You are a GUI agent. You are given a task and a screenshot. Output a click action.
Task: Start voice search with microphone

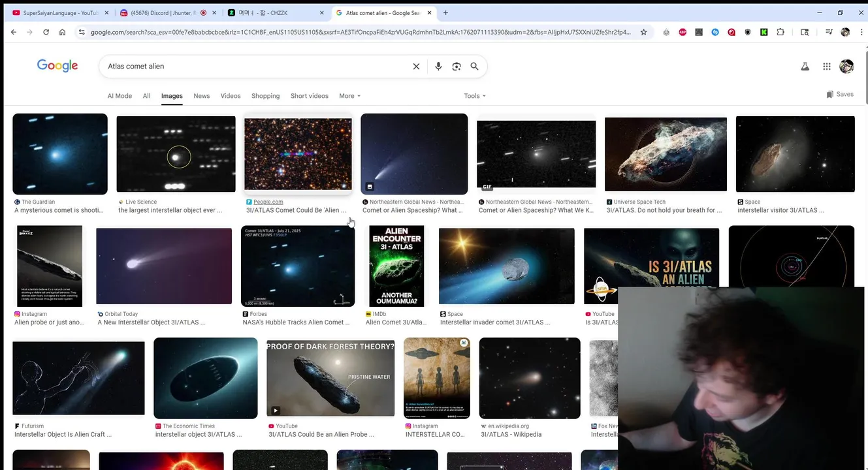(x=438, y=67)
